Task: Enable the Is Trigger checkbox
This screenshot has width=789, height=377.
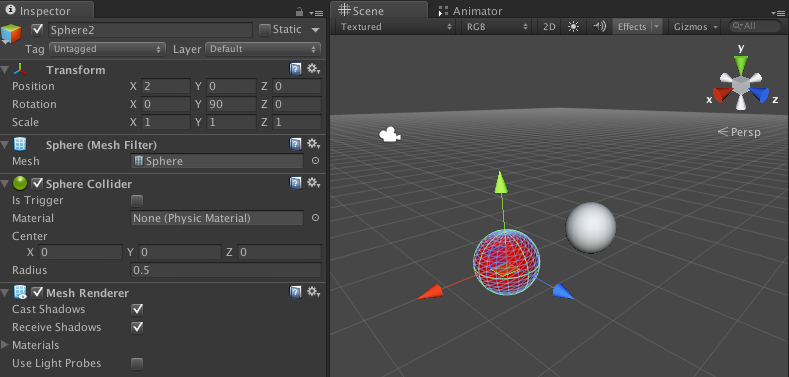Action: click(137, 201)
